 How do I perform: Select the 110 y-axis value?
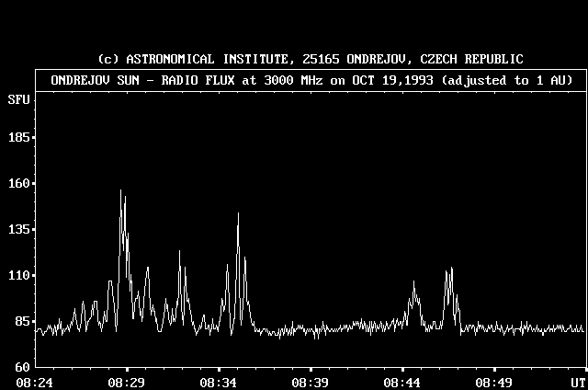[x=20, y=276]
